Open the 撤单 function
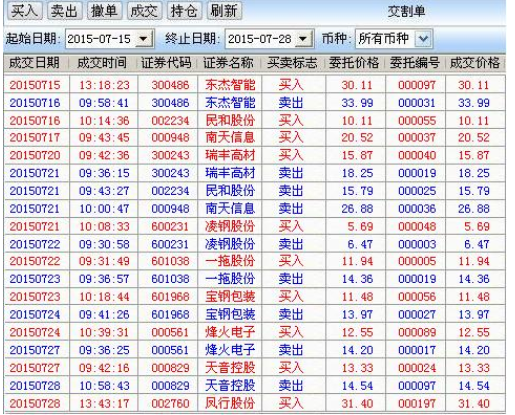Screen dimensions: 515x415 (x=104, y=11)
